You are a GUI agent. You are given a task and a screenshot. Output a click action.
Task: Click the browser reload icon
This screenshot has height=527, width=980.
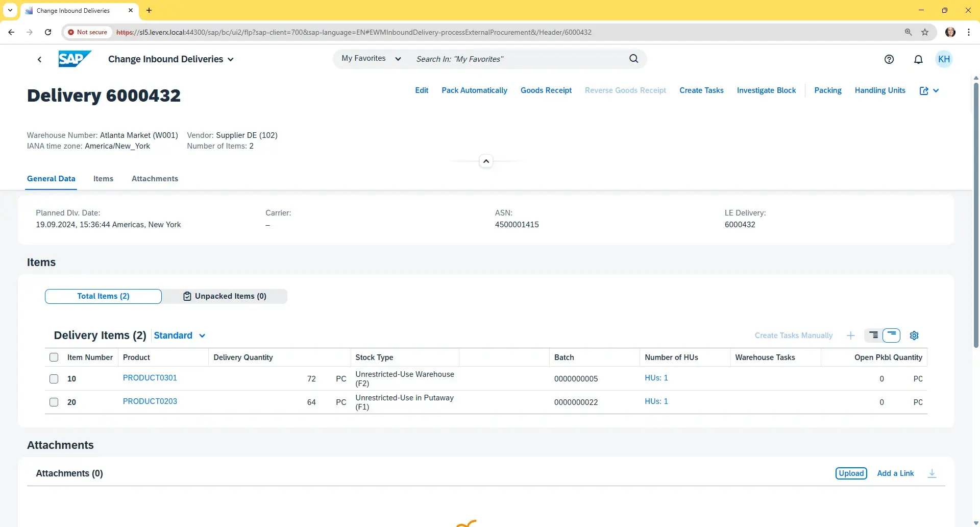coord(48,32)
